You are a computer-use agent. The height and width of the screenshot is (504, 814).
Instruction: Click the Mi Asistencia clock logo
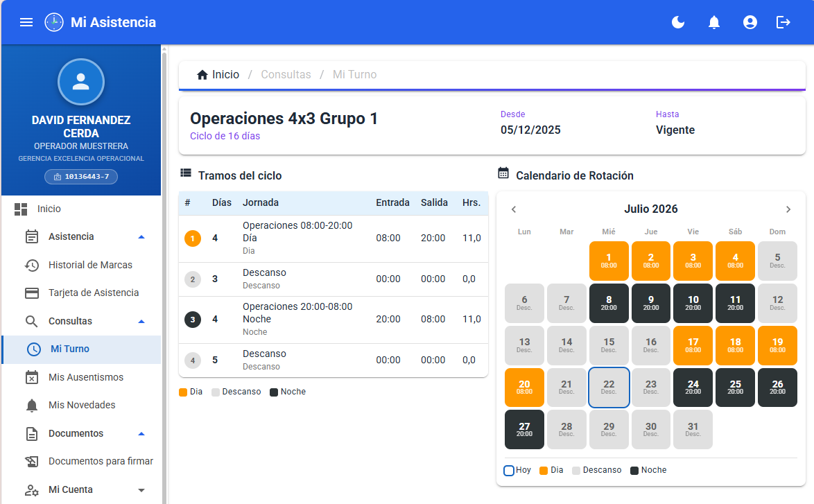click(54, 22)
